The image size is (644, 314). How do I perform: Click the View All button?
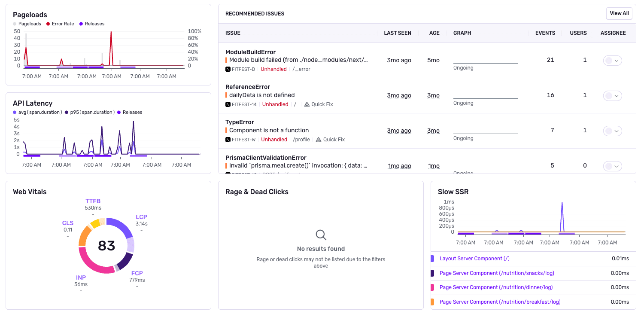[x=619, y=13]
